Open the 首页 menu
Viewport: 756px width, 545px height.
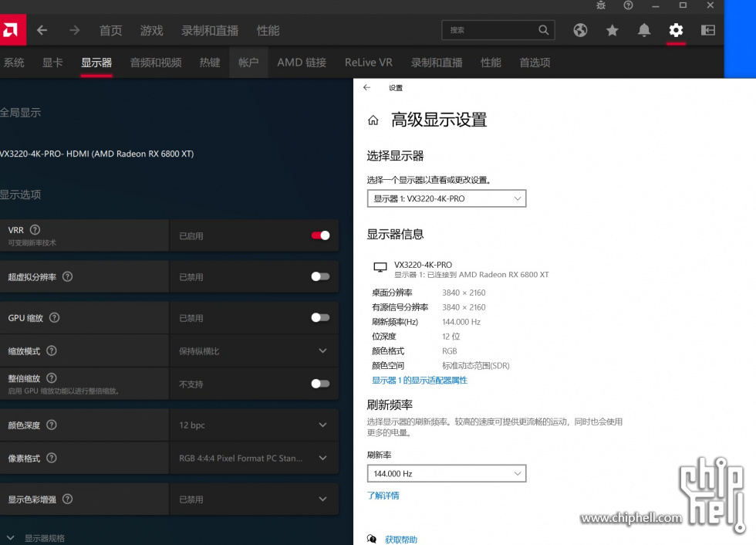[x=110, y=30]
